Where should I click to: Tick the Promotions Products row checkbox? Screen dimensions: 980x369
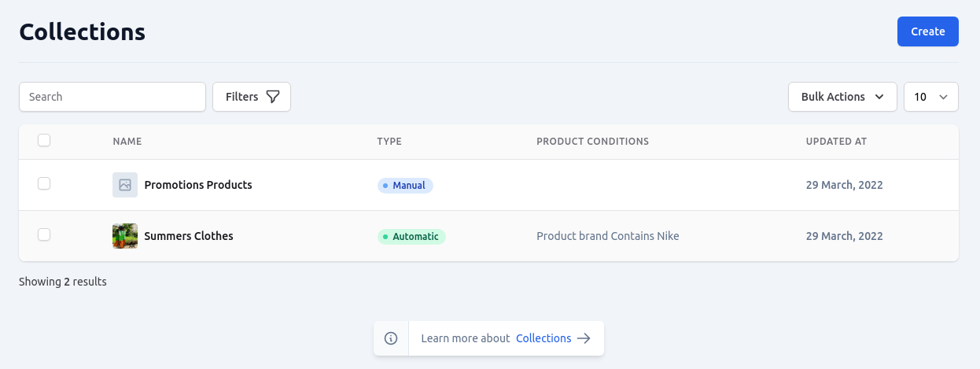tap(44, 183)
